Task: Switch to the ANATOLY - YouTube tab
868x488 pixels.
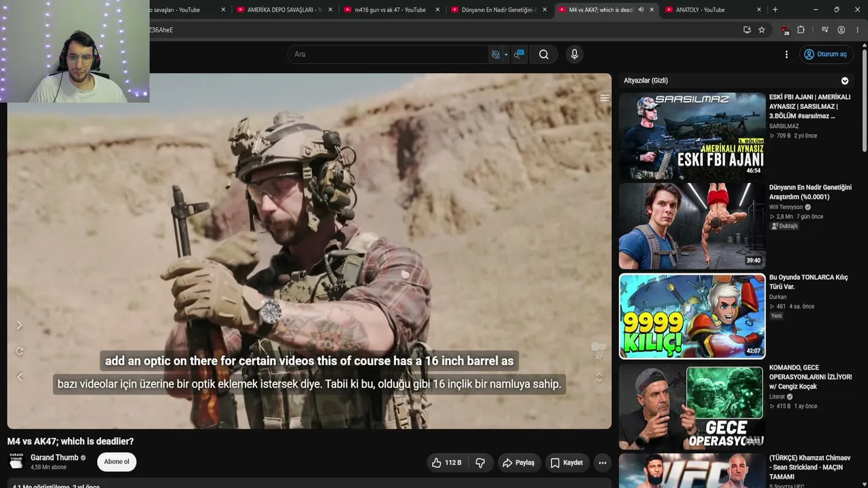Action: coord(707,9)
